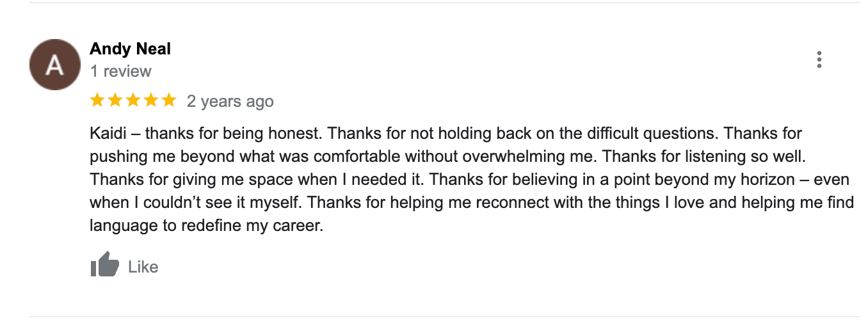Click the brown "A" profile avatar
The image size is (868, 325).
[x=54, y=65]
